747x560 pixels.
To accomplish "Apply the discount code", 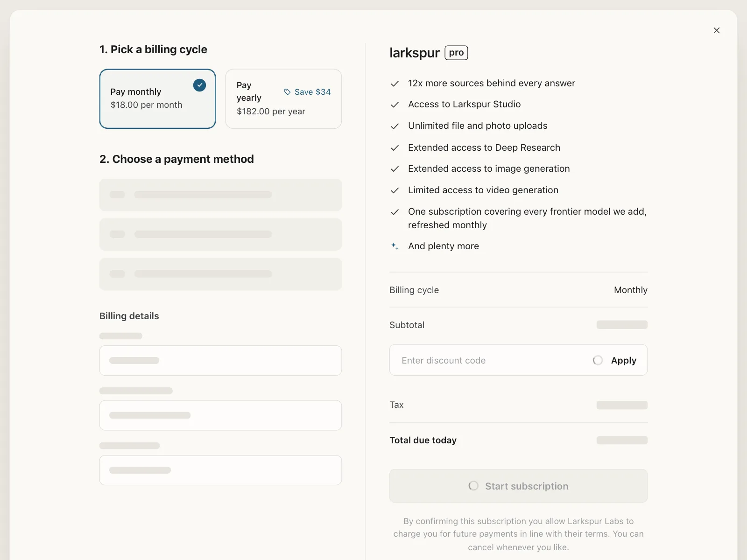I will click(x=623, y=360).
